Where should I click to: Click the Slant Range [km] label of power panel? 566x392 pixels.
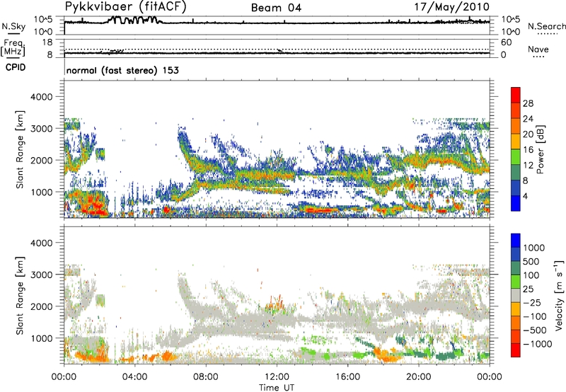[x=20, y=149]
